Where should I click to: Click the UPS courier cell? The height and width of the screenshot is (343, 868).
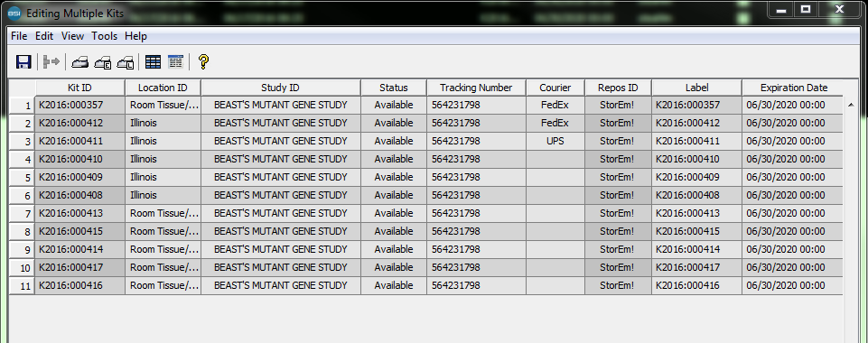(x=555, y=141)
